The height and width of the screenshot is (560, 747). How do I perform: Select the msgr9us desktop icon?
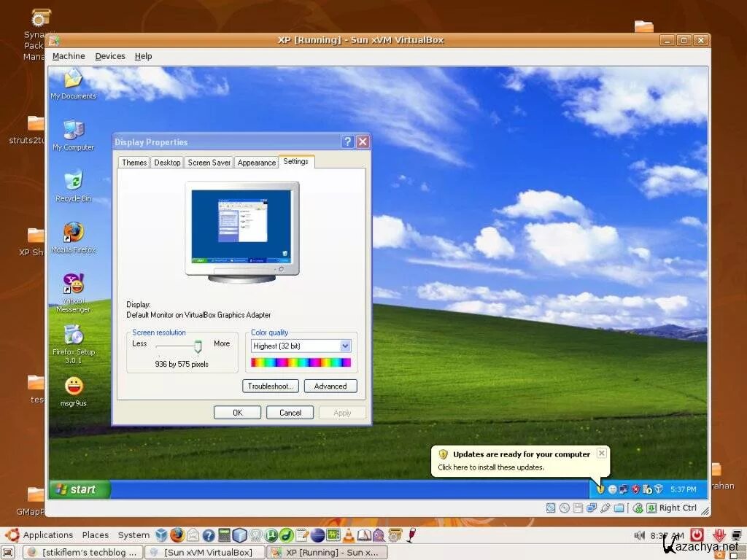pos(74,392)
